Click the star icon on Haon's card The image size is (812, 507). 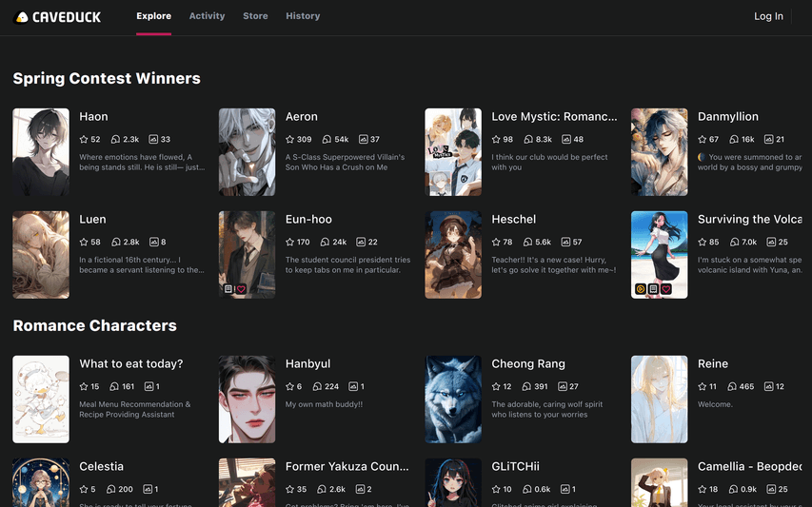click(84, 140)
